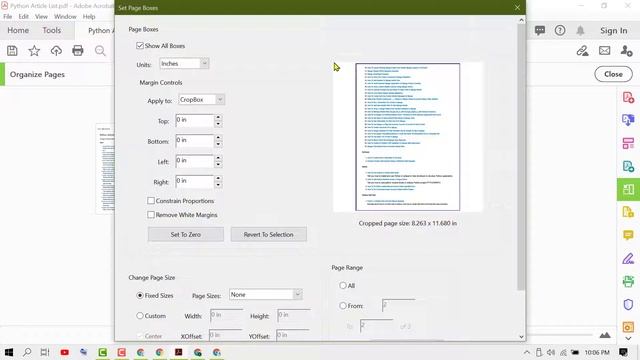Enable Constrain Proportions checkbox
640x360 pixels.
tap(151, 201)
